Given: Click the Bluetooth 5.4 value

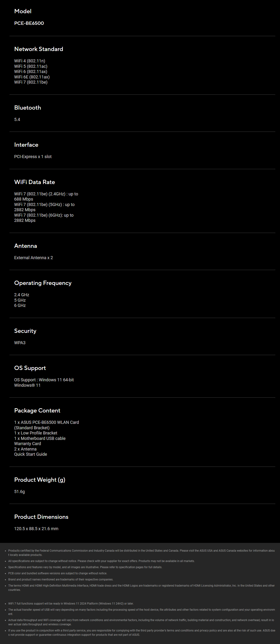Looking at the screenshot, I should [x=17, y=120].
